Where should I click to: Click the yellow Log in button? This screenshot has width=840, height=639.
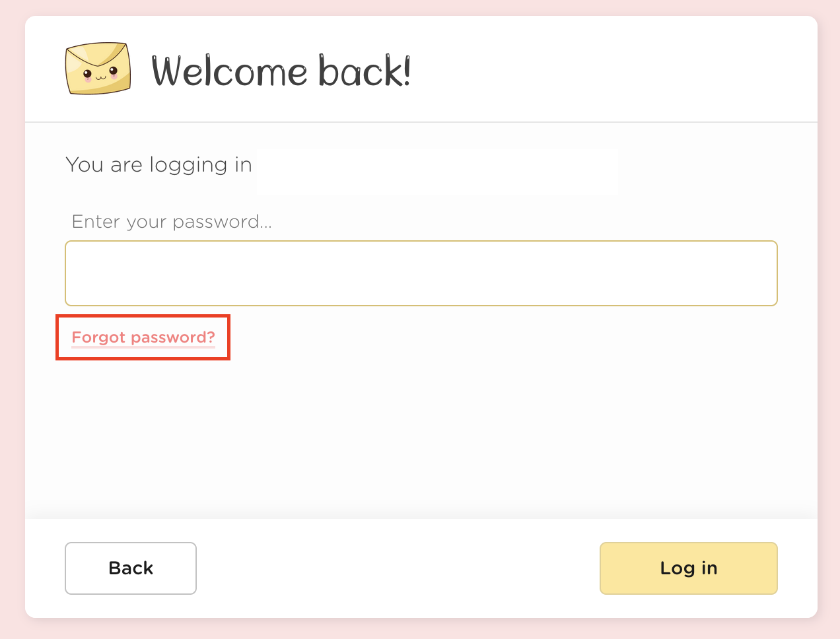[x=688, y=568]
